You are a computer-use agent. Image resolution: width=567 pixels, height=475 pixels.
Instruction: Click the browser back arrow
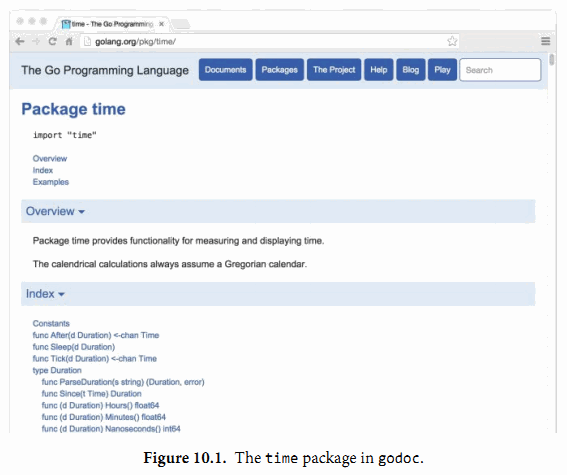click(x=20, y=42)
